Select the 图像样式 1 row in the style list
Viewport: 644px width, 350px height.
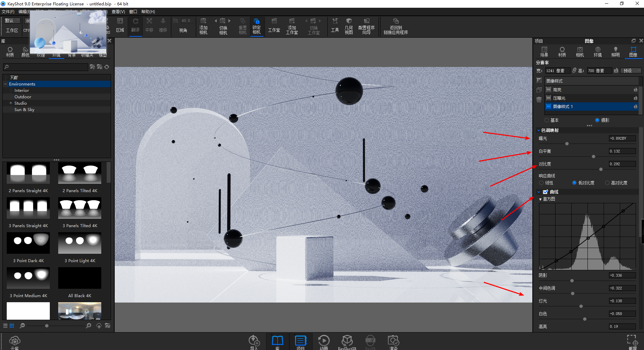[x=592, y=107]
